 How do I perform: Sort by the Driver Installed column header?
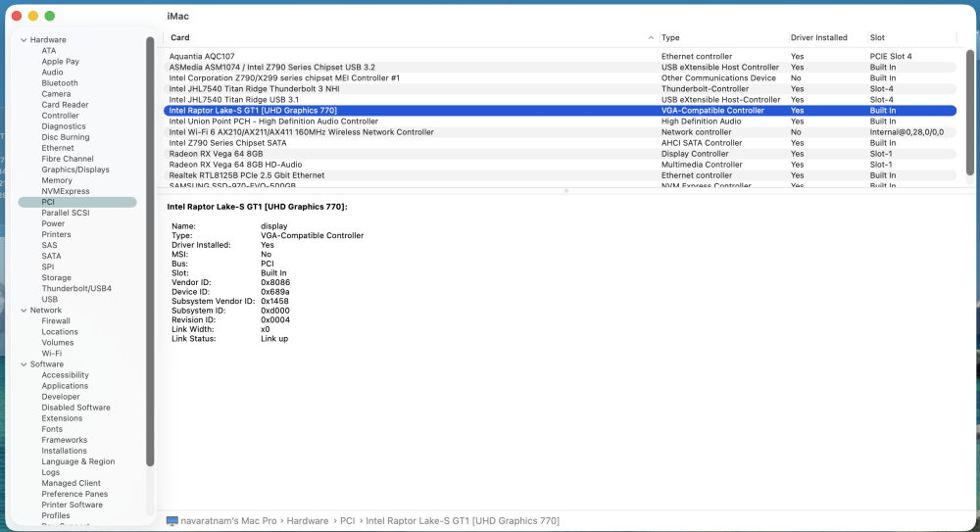818,37
